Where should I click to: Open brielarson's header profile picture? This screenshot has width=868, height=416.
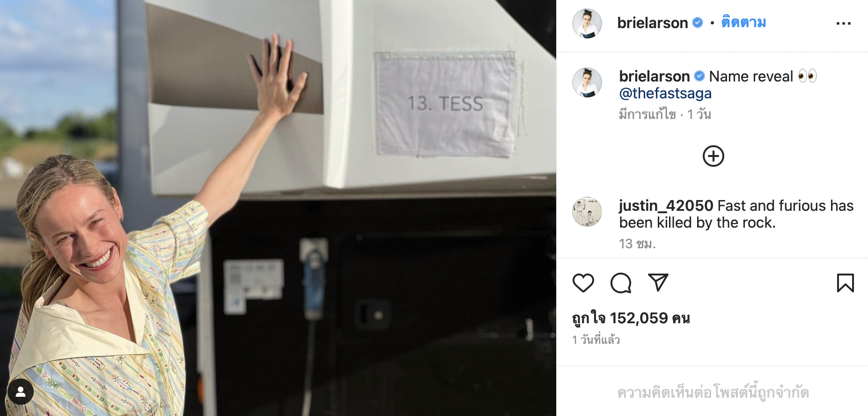click(587, 23)
